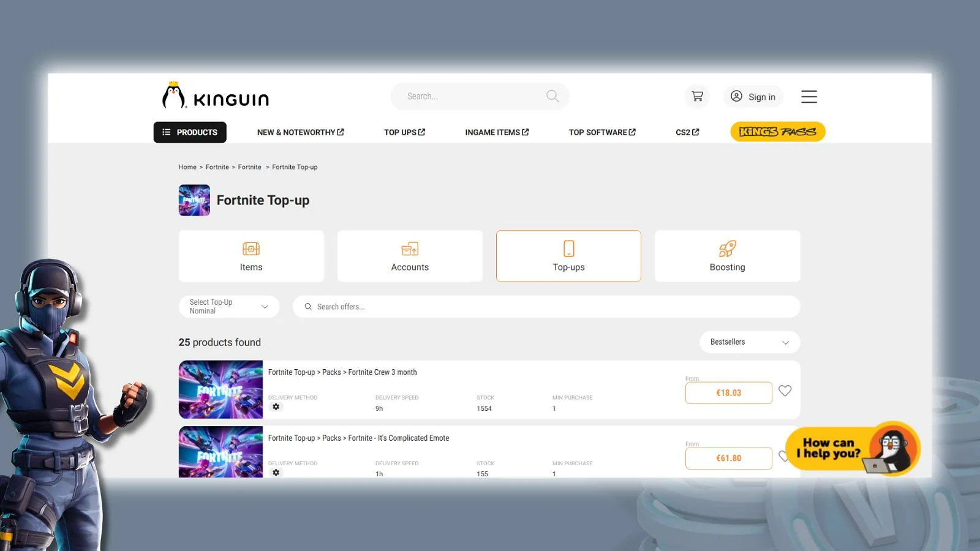The width and height of the screenshot is (980, 551).
Task: Open the How can I help you chat
Action: [x=851, y=449]
